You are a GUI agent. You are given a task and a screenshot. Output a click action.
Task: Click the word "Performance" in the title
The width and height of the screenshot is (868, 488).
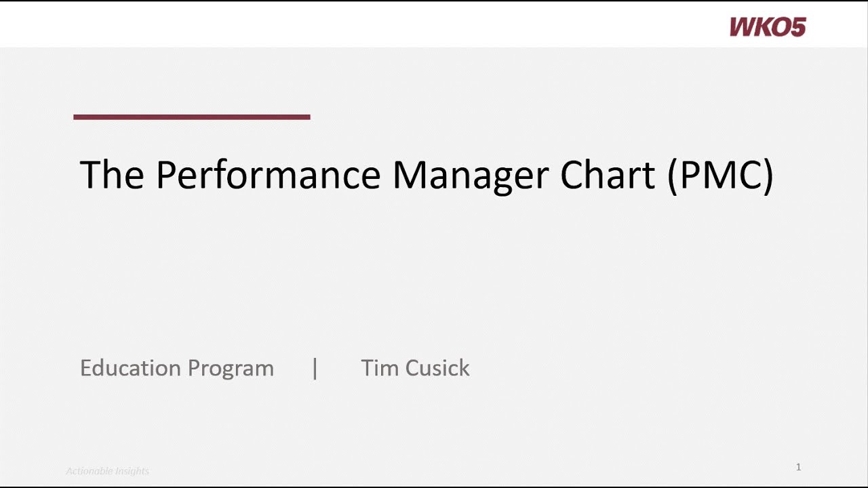pos(269,175)
